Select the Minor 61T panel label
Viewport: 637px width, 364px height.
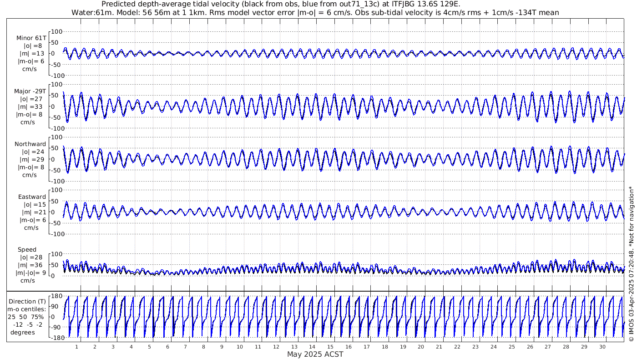[x=31, y=38]
